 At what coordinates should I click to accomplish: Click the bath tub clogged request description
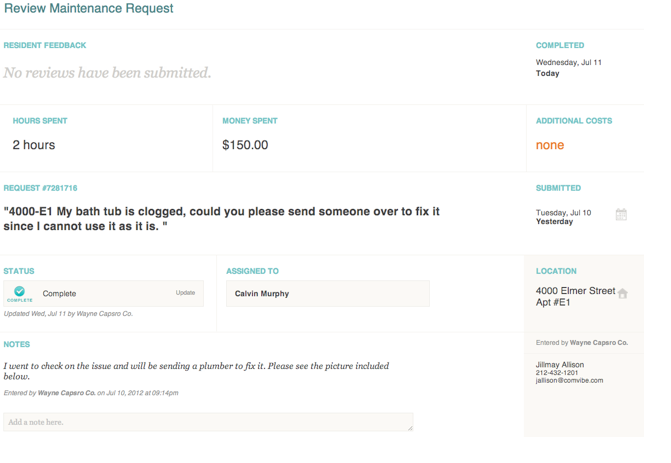point(220,219)
